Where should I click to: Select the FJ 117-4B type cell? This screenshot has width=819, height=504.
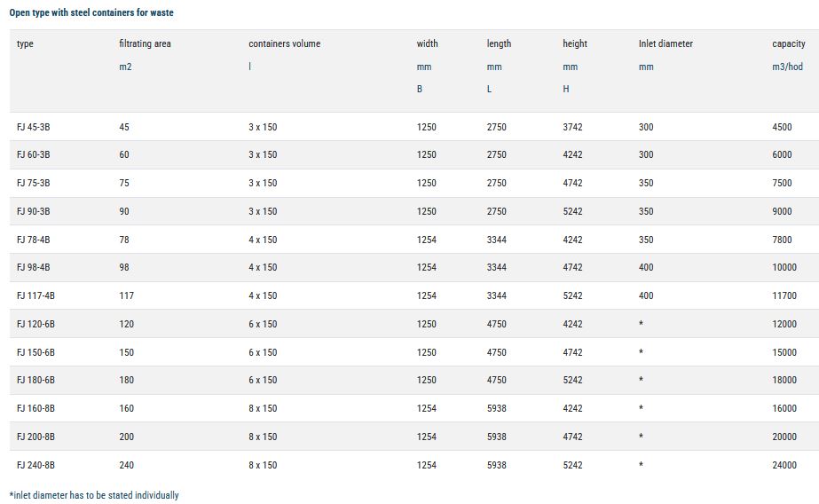[36, 295]
